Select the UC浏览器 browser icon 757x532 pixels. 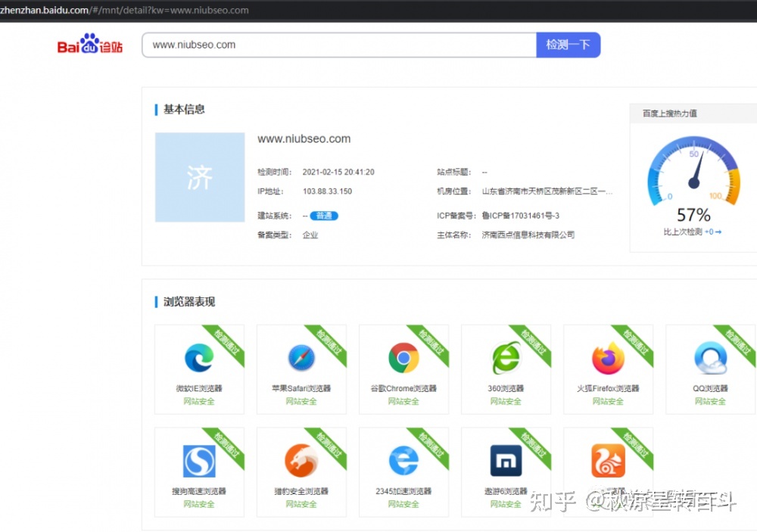coord(608,460)
